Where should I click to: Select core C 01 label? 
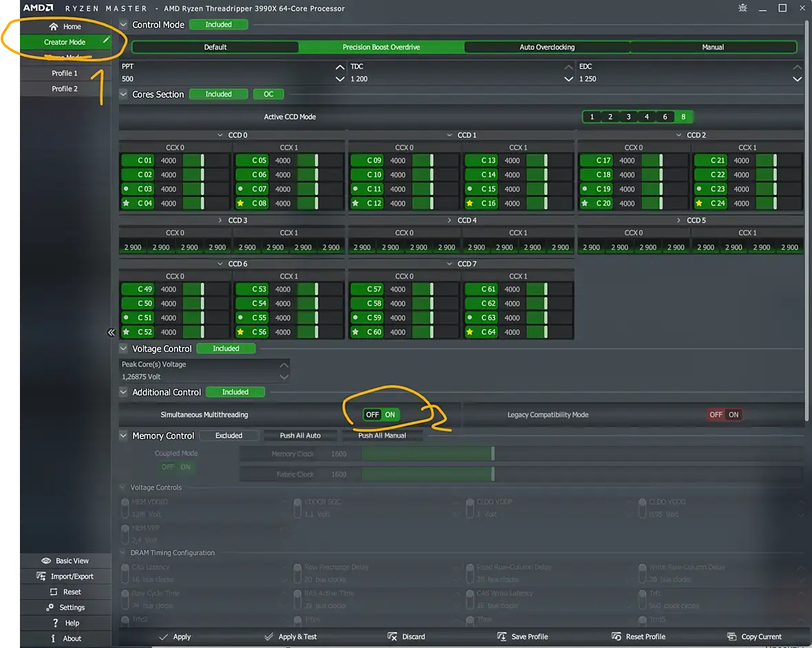137,160
